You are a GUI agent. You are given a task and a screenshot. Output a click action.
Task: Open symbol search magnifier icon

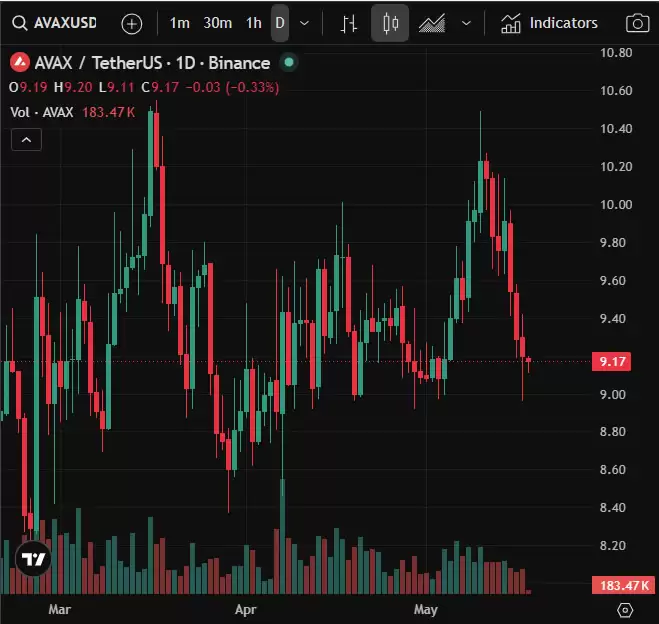pos(19,23)
